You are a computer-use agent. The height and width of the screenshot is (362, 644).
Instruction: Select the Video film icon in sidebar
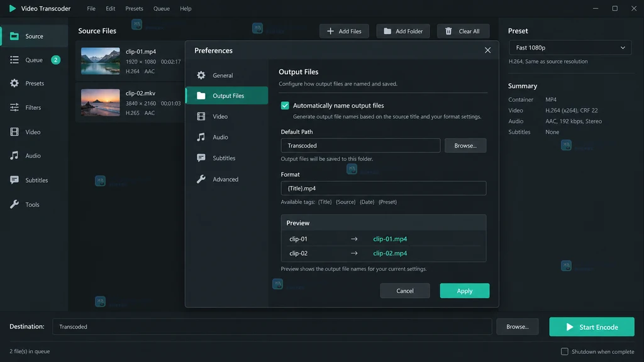coord(14,132)
